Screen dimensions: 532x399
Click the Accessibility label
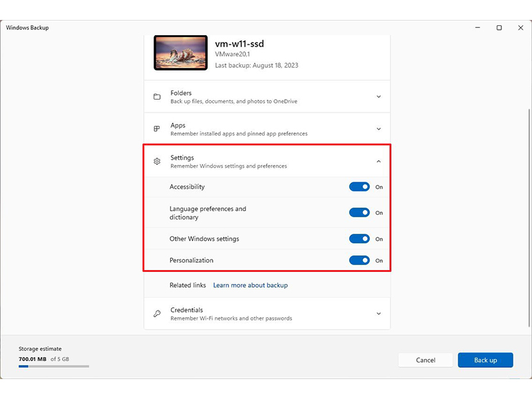pyautogui.click(x=188, y=187)
